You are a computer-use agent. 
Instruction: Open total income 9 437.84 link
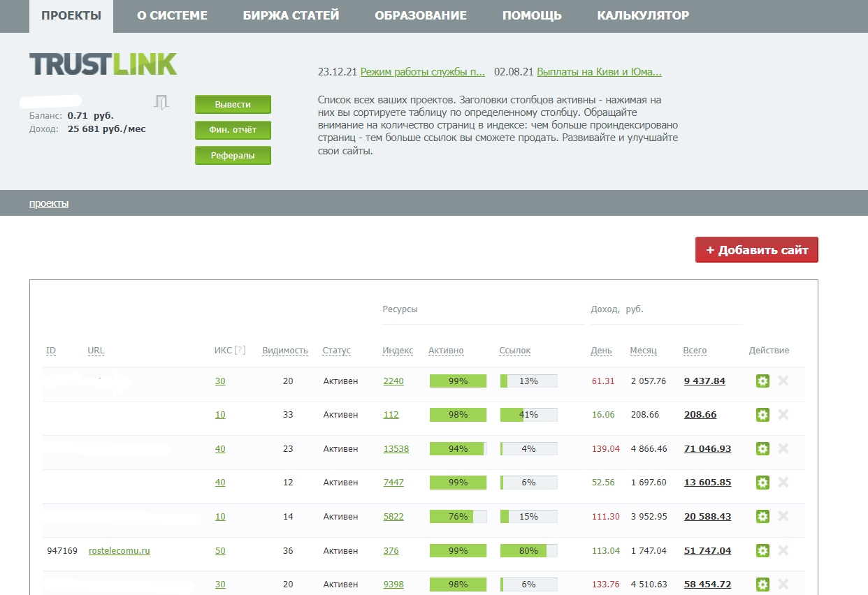pyautogui.click(x=704, y=381)
